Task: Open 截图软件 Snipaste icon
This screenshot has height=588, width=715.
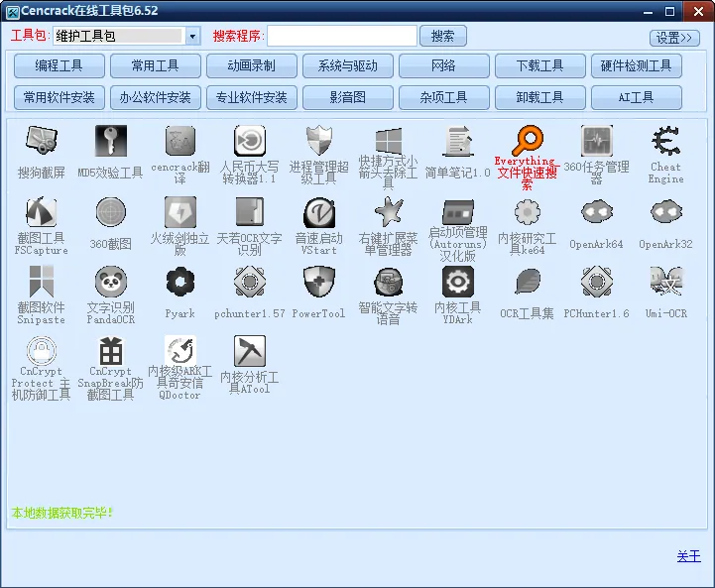Action: [x=41, y=282]
